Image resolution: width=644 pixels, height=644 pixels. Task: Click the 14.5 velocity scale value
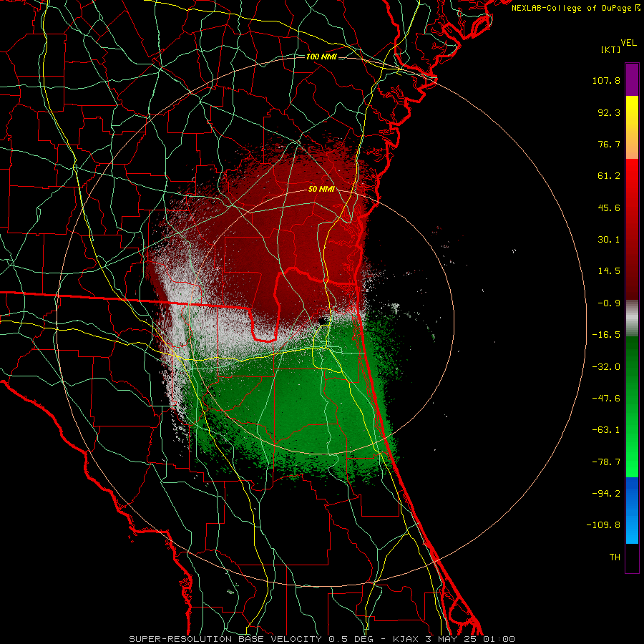point(609,271)
